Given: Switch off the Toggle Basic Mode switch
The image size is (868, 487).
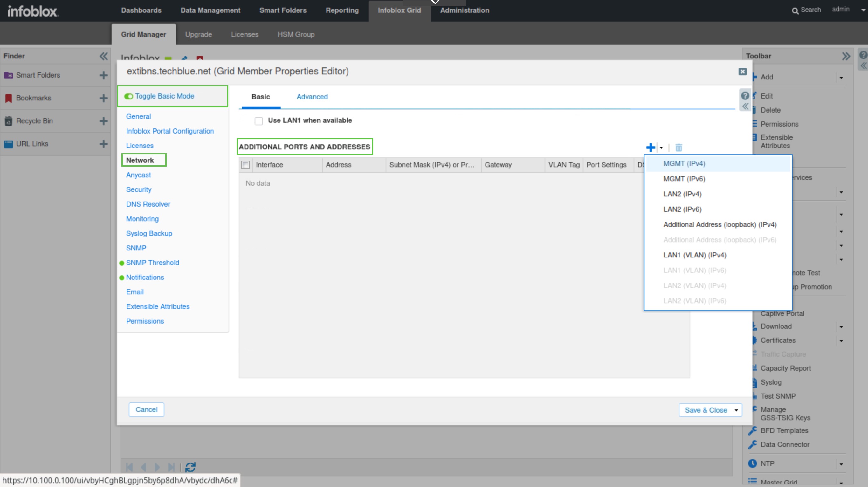Looking at the screenshot, I should [x=129, y=97].
